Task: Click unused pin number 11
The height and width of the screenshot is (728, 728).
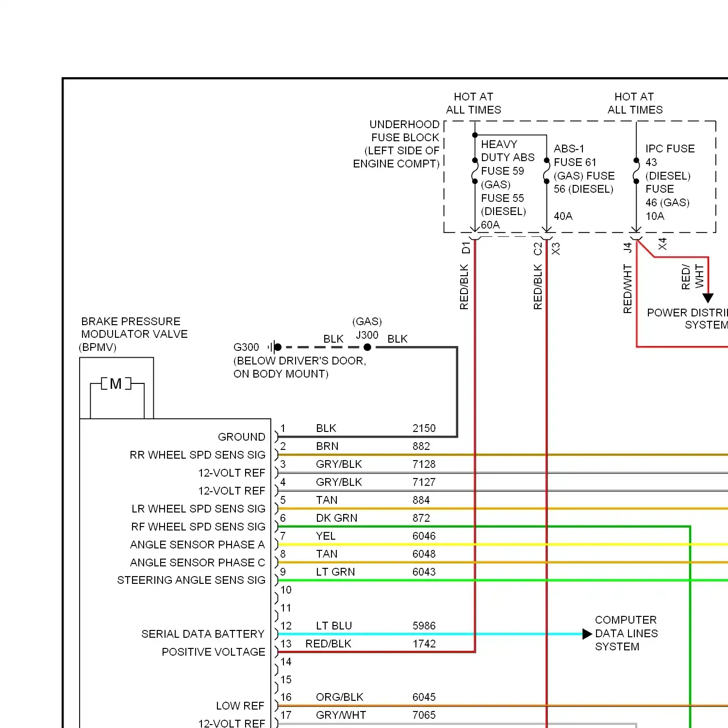Action: (x=286, y=608)
